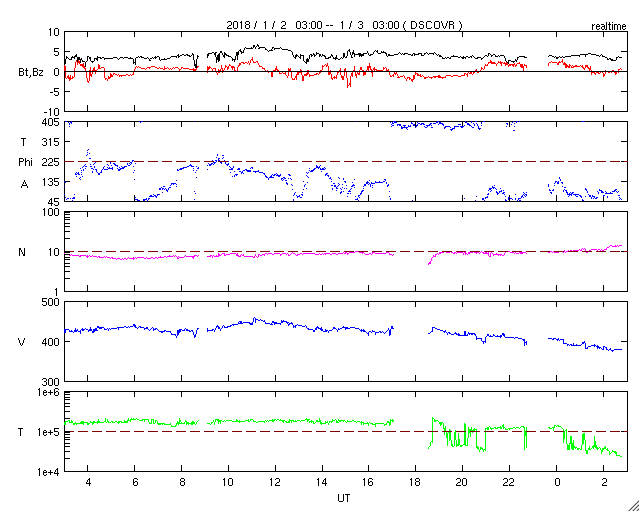Click the "315" tick on Phi axis
Image resolution: width=640 pixels, height=512 pixels.
[51, 142]
